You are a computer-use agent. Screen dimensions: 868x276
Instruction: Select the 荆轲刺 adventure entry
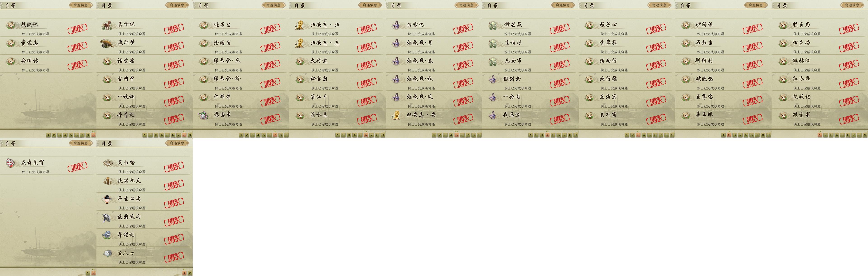pyautogui.click(x=723, y=64)
